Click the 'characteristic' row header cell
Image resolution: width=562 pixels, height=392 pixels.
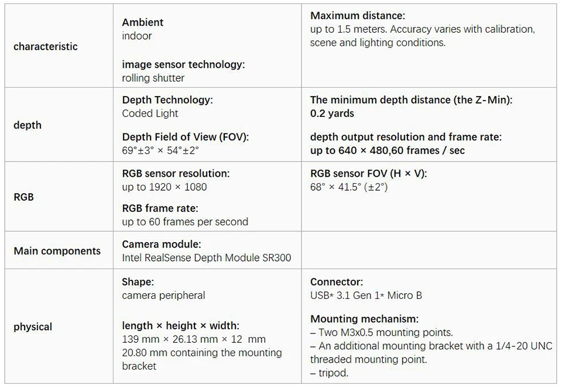46,47
